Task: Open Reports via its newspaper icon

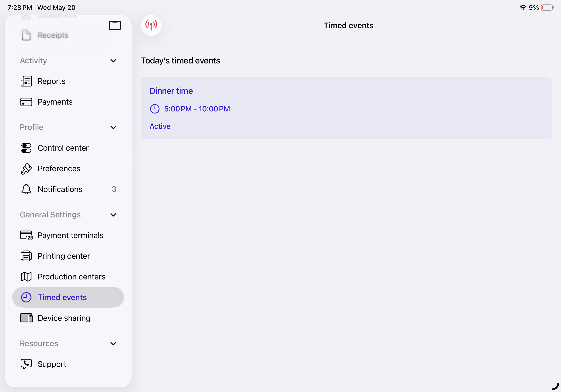Action: point(26,81)
